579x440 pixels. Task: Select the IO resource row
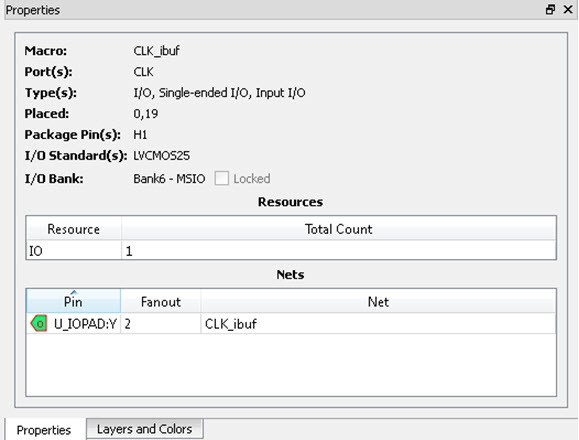click(x=291, y=251)
